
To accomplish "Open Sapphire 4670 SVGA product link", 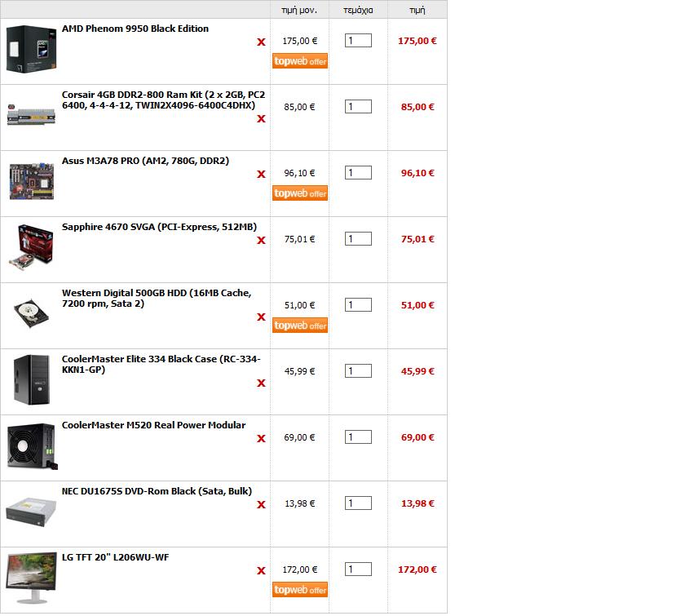I will [x=160, y=227].
